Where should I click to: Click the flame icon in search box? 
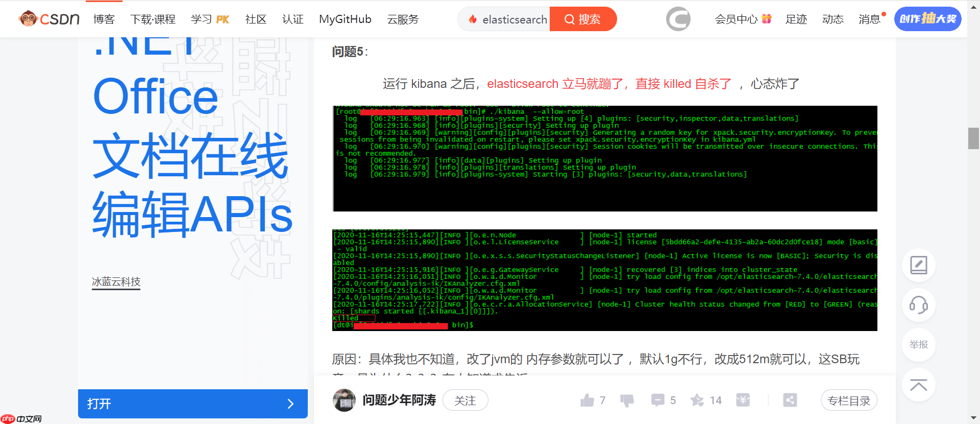click(473, 19)
